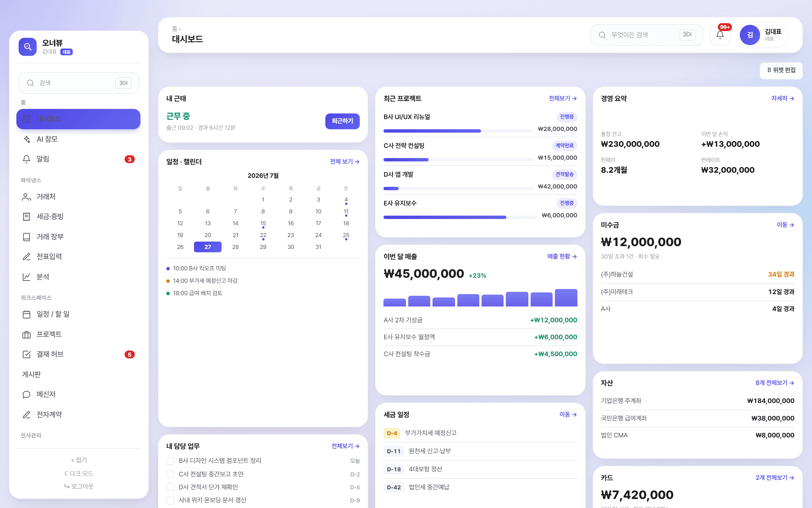Viewport: 812px width, 508px height.
Task: Click 로그아웃 in the sidebar
Action: [x=79, y=486]
